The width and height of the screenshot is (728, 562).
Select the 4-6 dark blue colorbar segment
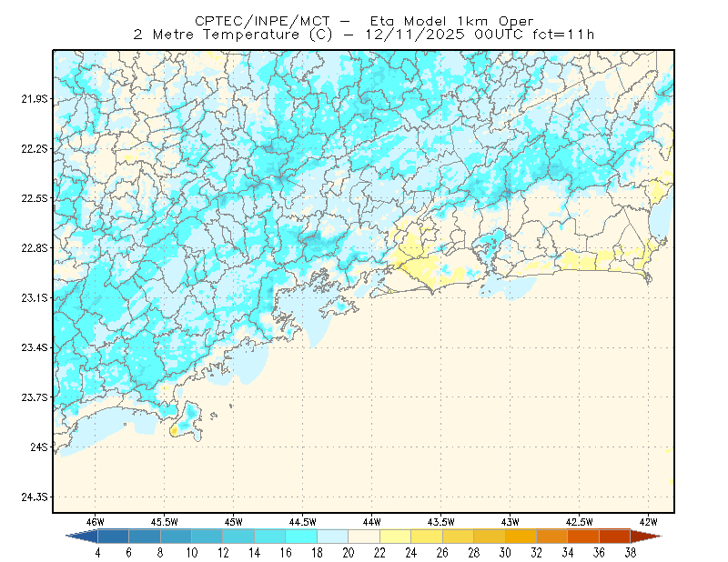pos(113,536)
